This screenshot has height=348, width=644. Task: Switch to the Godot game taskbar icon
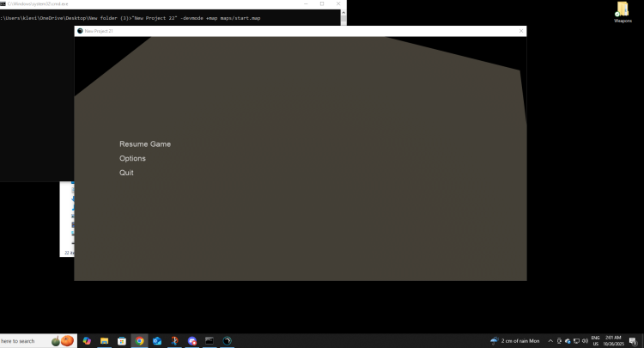coord(228,340)
